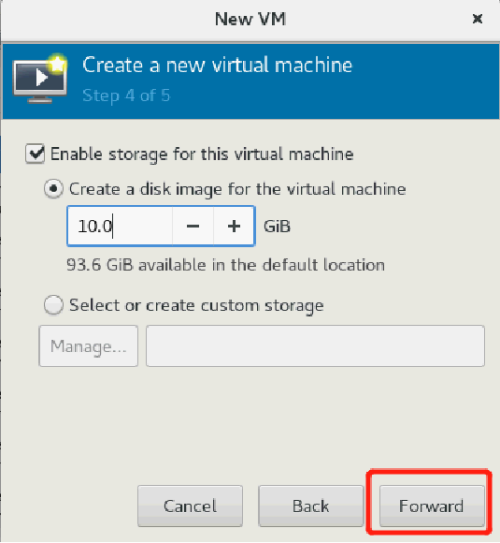Click the GiB unit label

pos(277,226)
